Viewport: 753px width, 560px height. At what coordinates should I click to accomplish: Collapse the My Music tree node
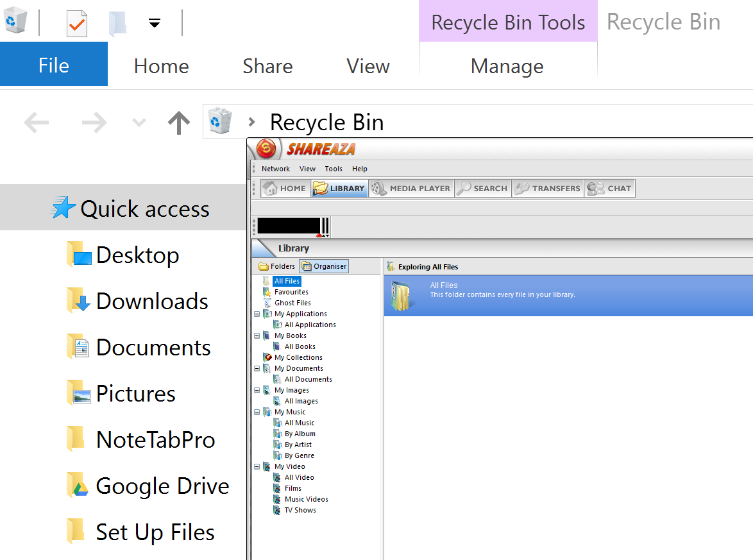tap(257, 412)
